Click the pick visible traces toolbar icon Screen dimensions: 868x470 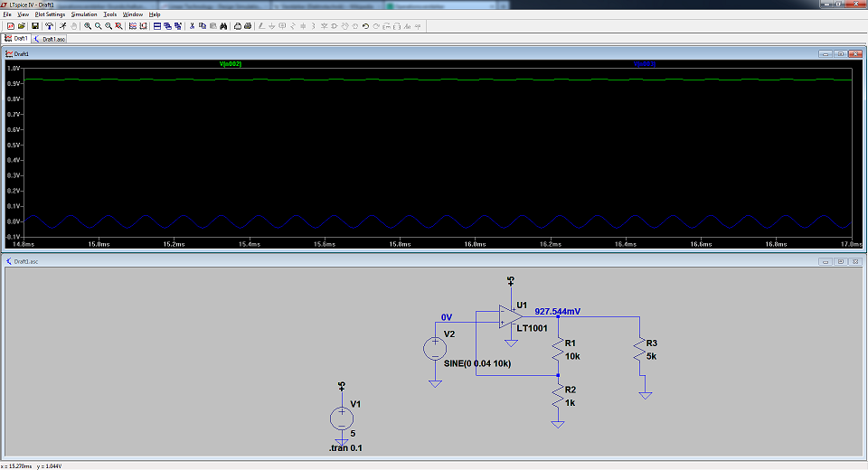point(133,26)
